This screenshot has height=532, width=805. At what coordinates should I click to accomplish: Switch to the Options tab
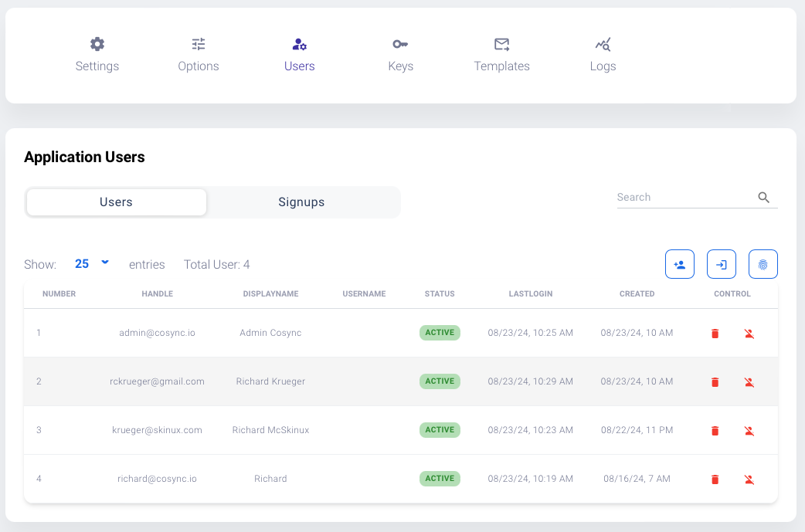click(199, 55)
